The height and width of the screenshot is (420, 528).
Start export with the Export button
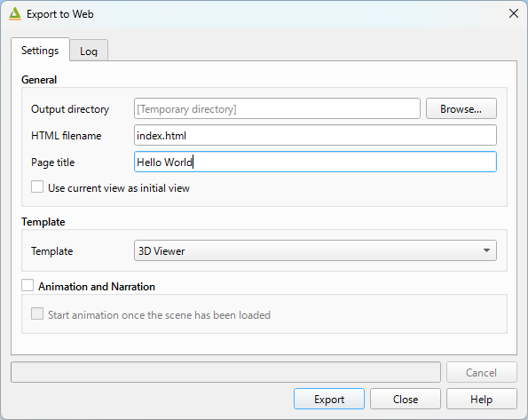pos(329,399)
